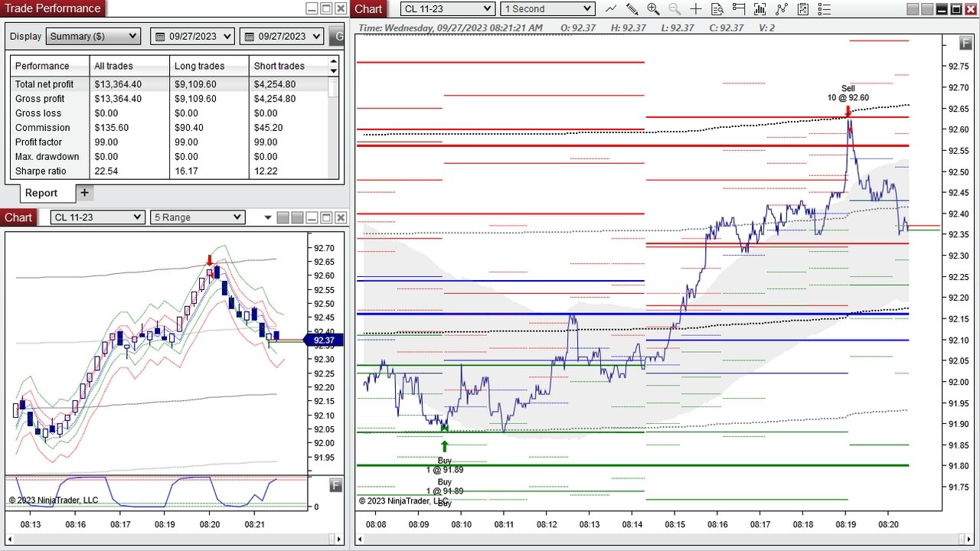
Task: Open the 5 Range interval dropdown
Action: pyautogui.click(x=198, y=217)
